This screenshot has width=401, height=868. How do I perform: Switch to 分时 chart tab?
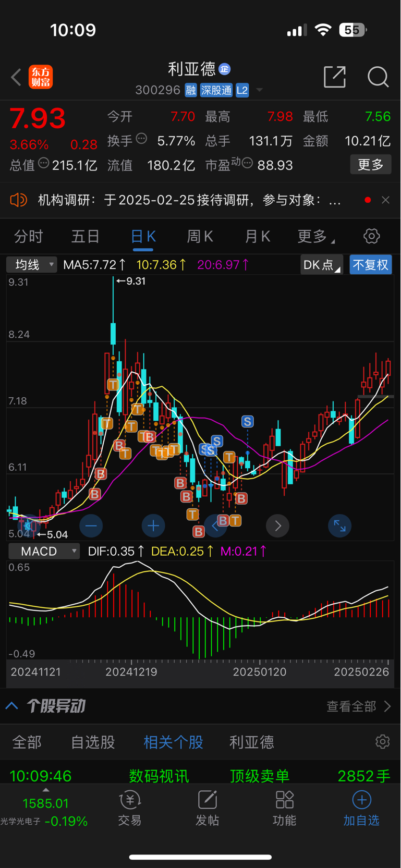[x=28, y=237]
